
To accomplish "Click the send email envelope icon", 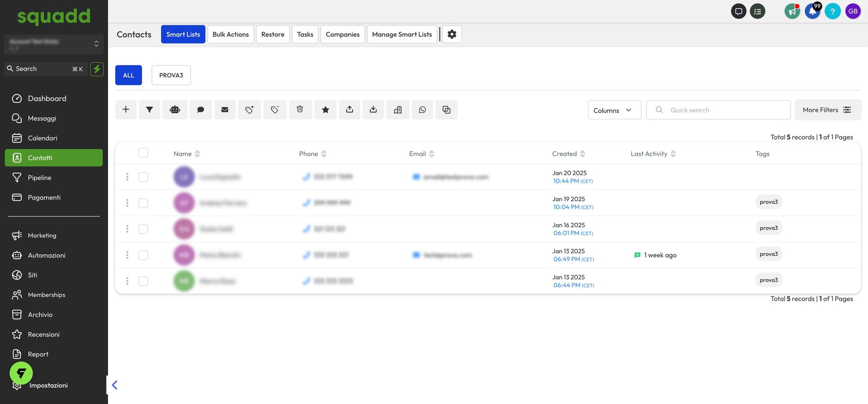I will coord(225,109).
